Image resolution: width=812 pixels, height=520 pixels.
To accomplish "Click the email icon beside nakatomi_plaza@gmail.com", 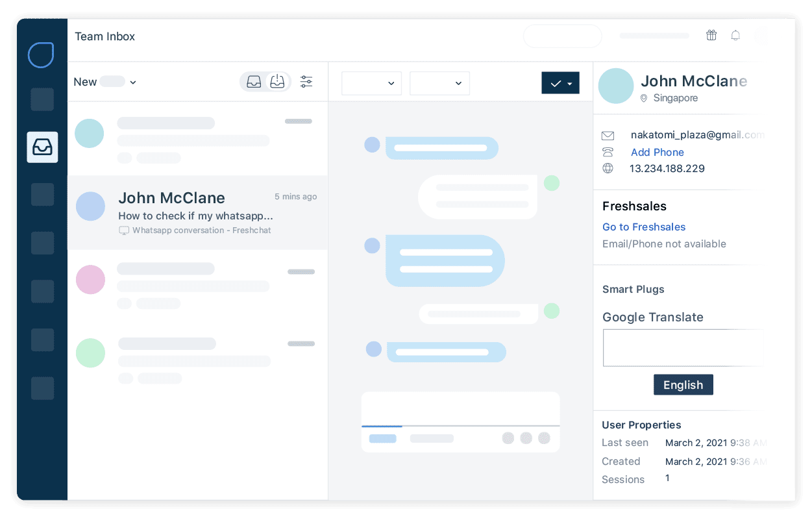I will pos(608,135).
